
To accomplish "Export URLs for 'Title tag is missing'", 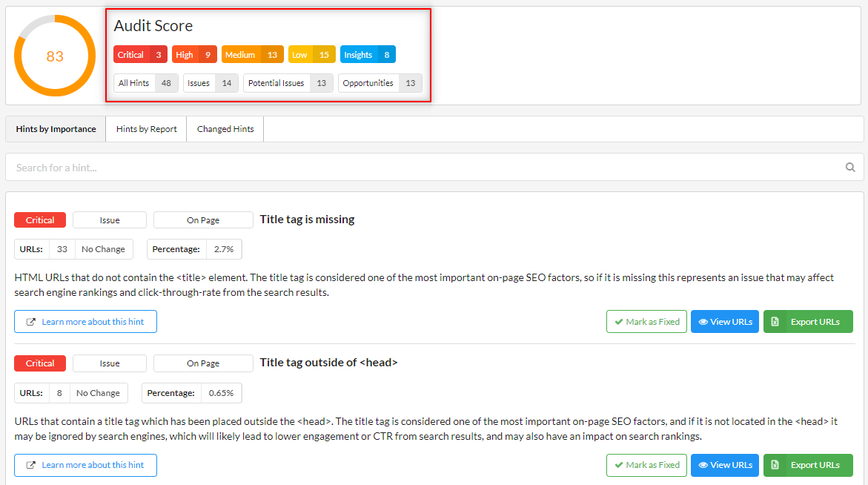I will 808,322.
